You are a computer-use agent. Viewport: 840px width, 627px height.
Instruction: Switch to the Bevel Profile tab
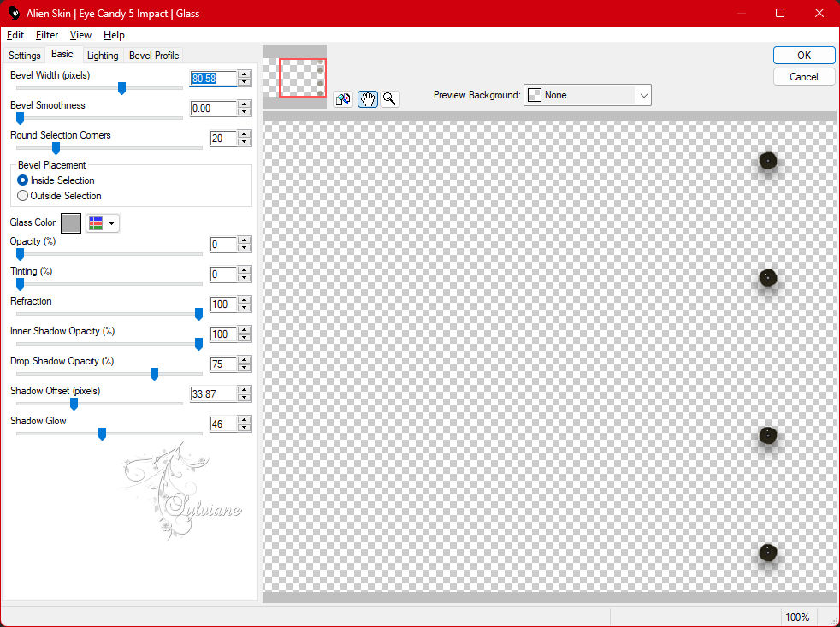pos(154,56)
